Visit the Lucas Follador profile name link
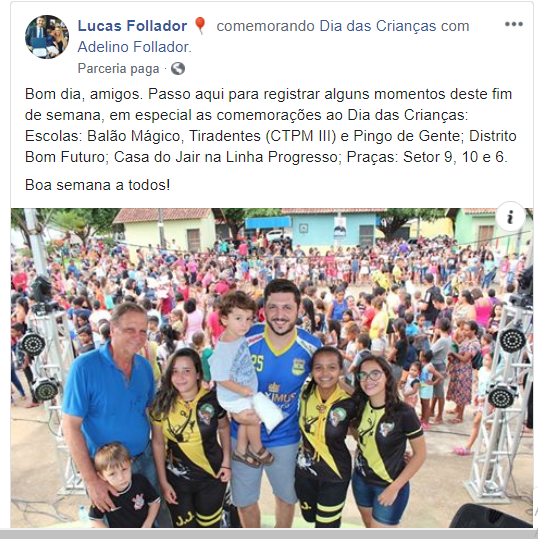 [132, 26]
